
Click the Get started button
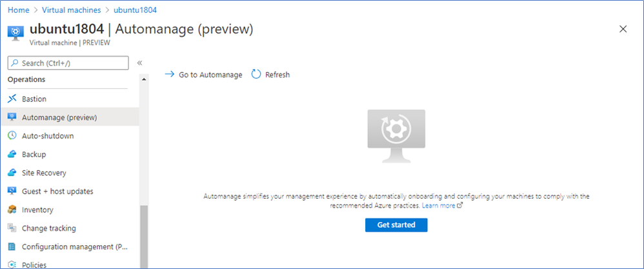point(396,224)
